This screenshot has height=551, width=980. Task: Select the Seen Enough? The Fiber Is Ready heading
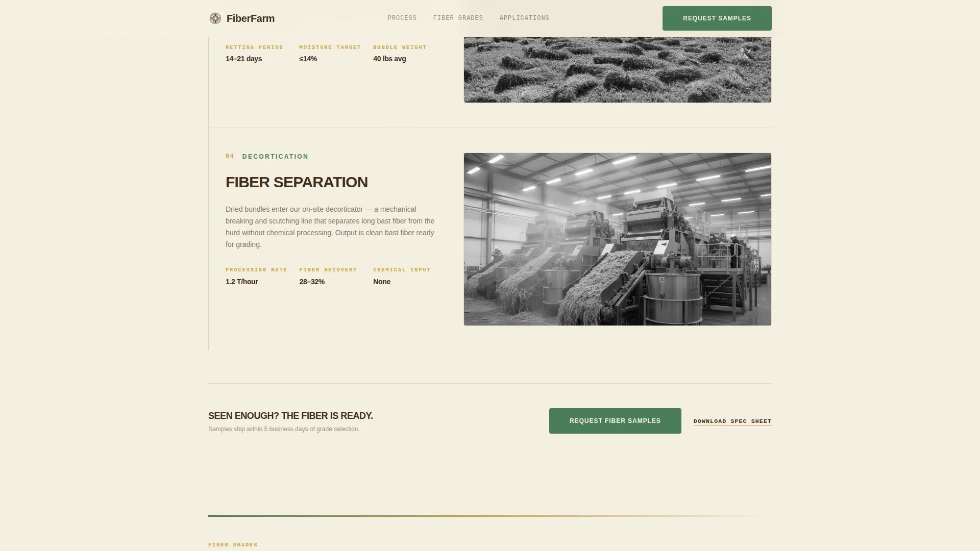(290, 416)
